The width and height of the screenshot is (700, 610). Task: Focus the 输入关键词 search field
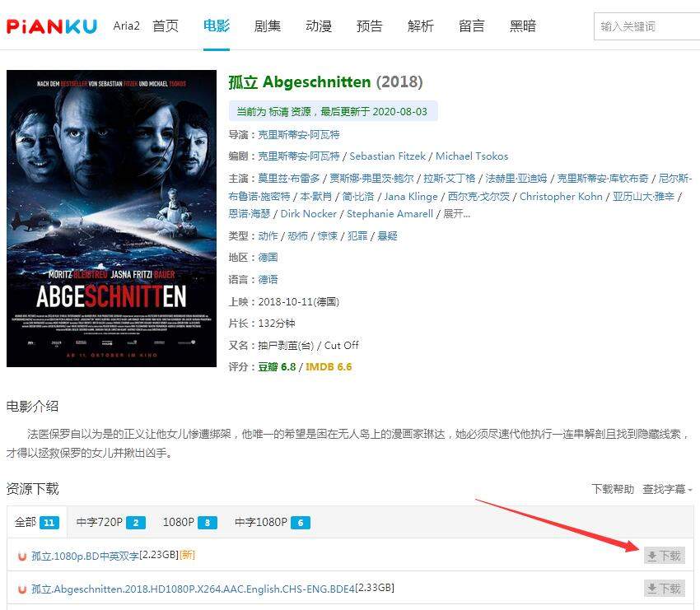(x=646, y=26)
